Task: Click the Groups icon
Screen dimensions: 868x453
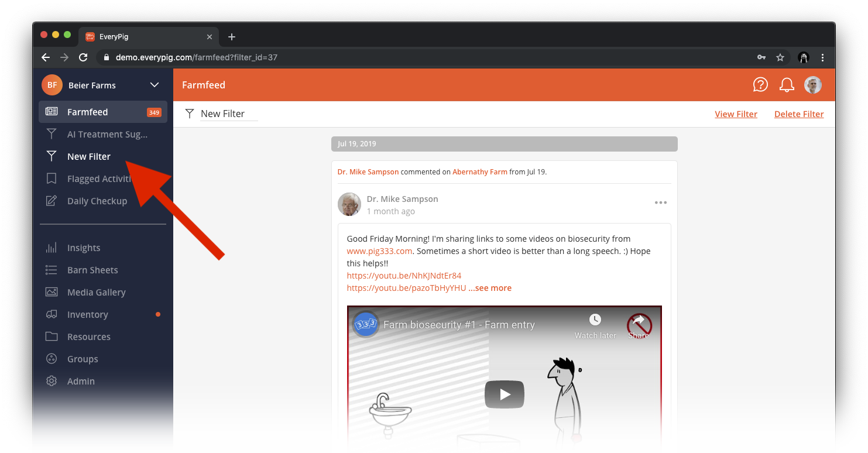Action: click(x=52, y=359)
